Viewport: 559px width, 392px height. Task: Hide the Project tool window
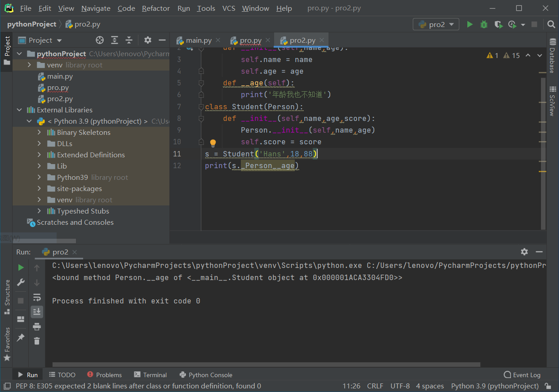[x=162, y=40]
